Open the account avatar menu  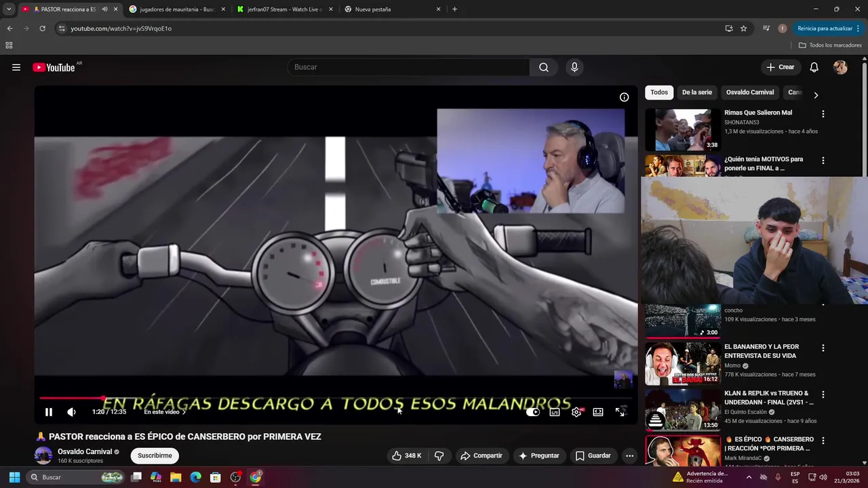[x=840, y=67]
